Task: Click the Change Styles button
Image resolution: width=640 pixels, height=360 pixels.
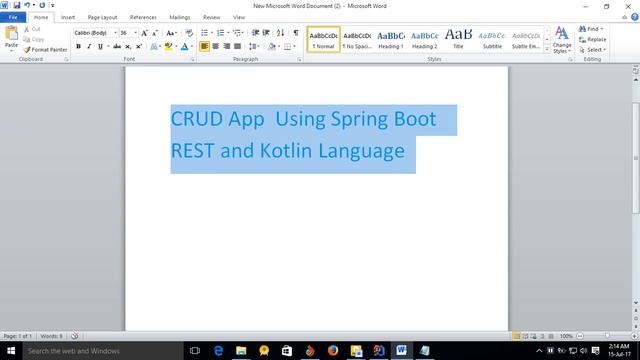Action: 562,40
